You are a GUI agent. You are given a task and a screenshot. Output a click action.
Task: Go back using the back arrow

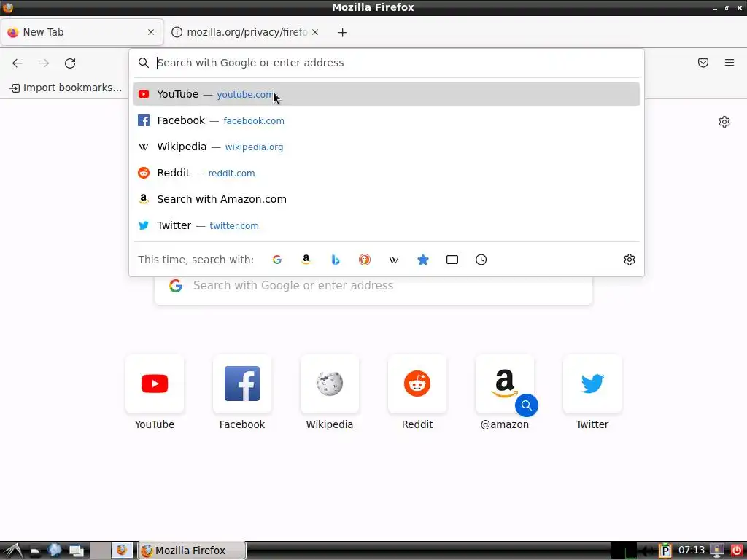[18, 63]
